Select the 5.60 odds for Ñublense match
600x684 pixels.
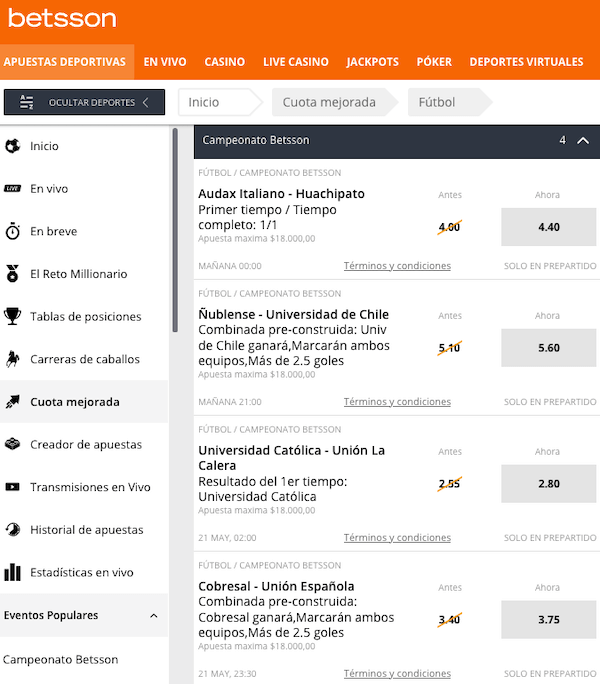[549, 348]
